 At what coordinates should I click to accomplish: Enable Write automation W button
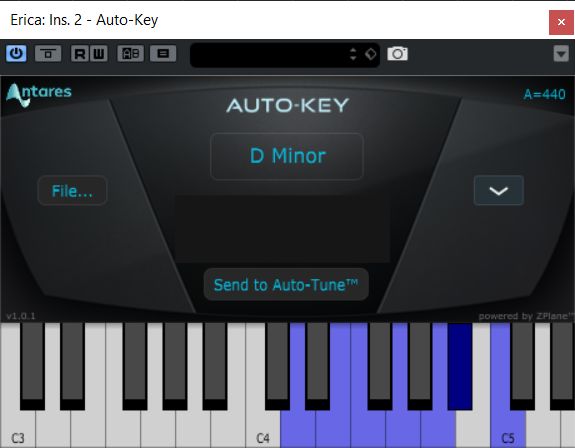click(x=99, y=54)
